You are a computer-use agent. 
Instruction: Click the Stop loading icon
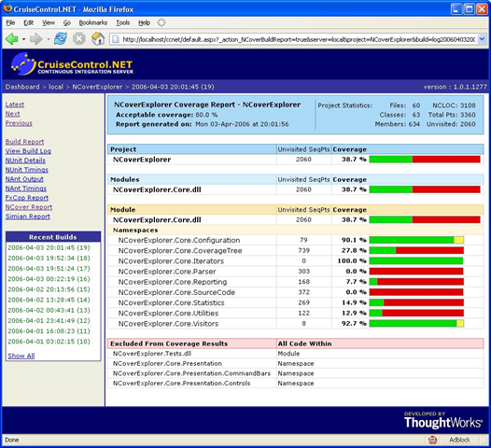[x=79, y=39]
